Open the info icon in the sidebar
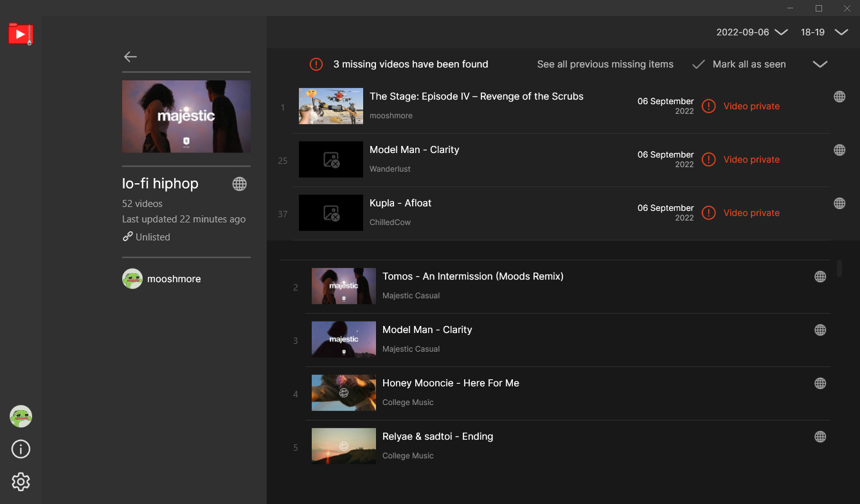The height and width of the screenshot is (504, 860). click(21, 449)
